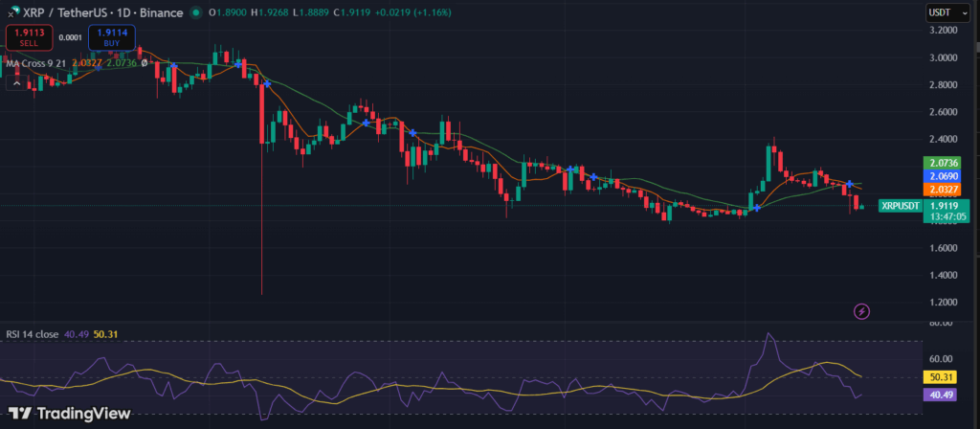Click the H1.9268 high price value
Image resolution: width=980 pixels, height=429 pixels.
point(271,12)
